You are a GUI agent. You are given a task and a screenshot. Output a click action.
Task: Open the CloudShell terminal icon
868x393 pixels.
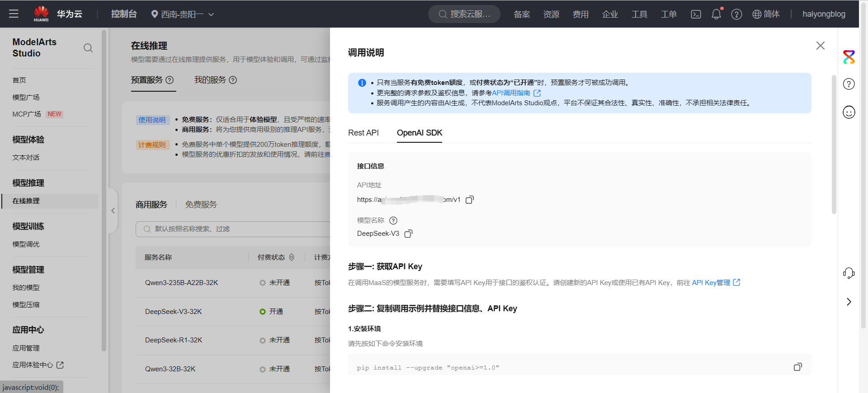tap(696, 14)
